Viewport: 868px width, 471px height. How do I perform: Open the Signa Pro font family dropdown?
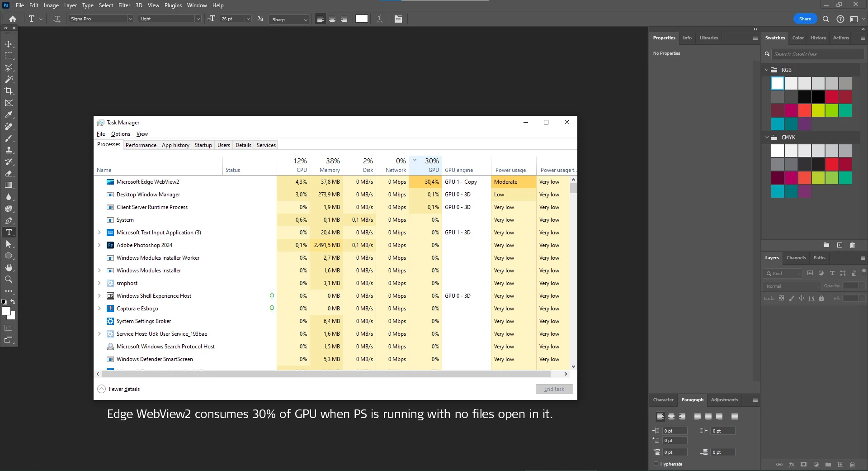(x=130, y=19)
